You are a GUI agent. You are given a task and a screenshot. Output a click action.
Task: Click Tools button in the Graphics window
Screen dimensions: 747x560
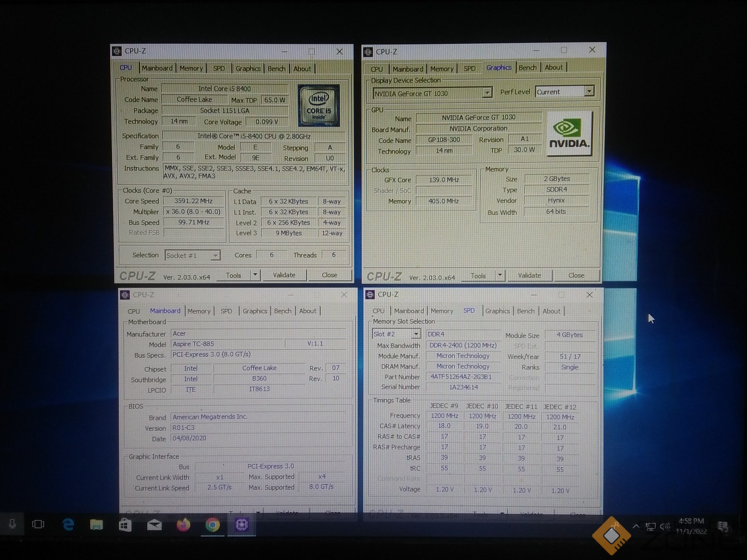(x=478, y=276)
